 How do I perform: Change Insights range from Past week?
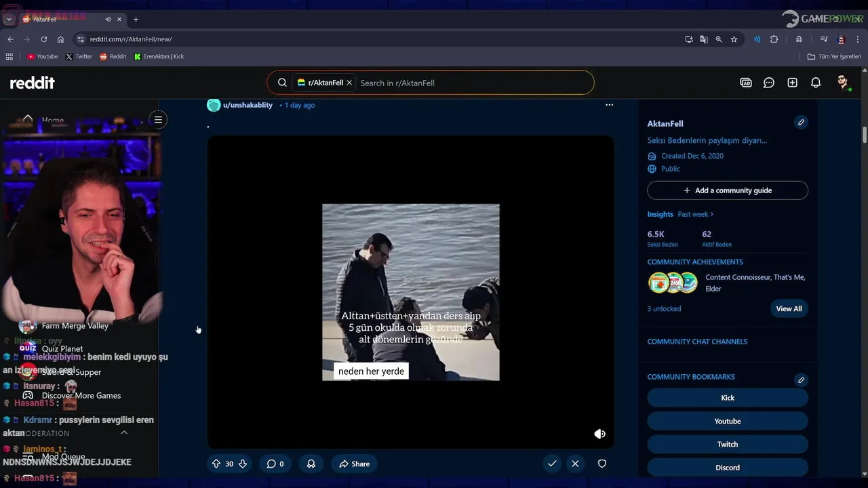click(x=696, y=214)
